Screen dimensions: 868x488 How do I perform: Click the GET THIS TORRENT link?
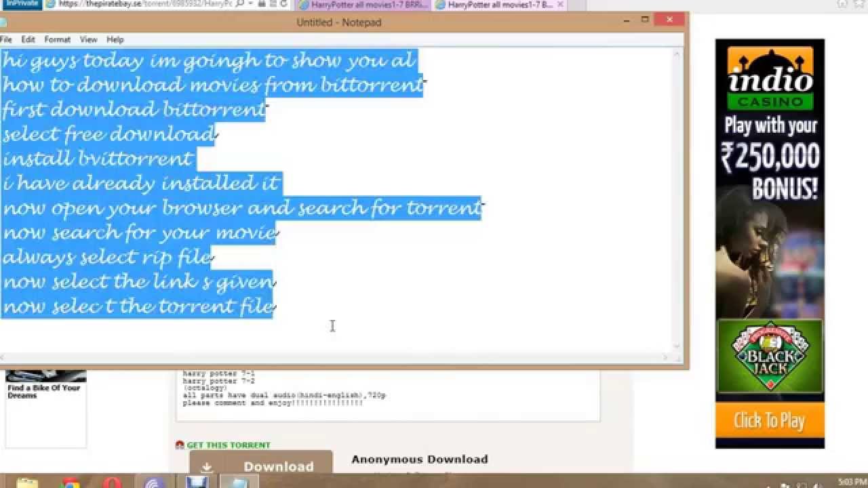[x=229, y=445]
